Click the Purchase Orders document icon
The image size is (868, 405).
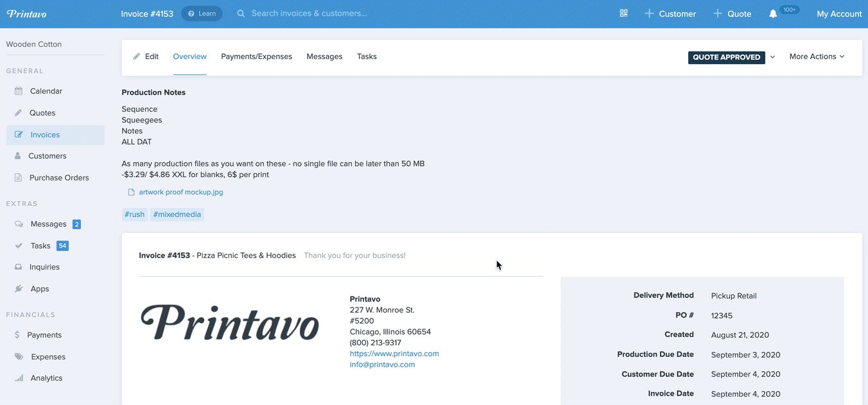18,178
